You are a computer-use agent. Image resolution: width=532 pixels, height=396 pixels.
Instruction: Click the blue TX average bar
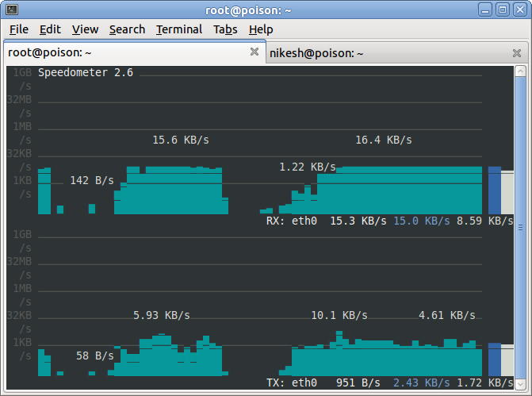(494, 359)
